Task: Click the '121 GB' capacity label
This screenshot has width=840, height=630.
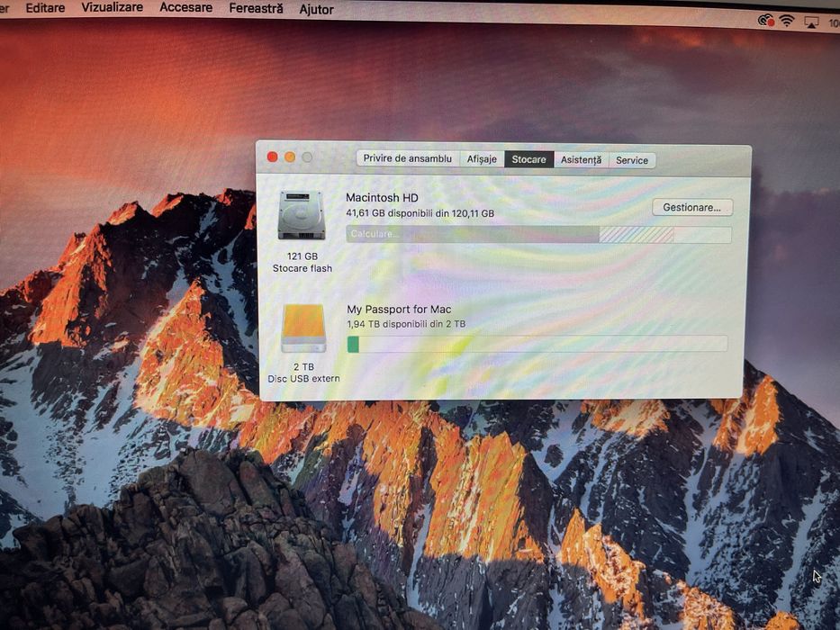Action: coord(303,256)
